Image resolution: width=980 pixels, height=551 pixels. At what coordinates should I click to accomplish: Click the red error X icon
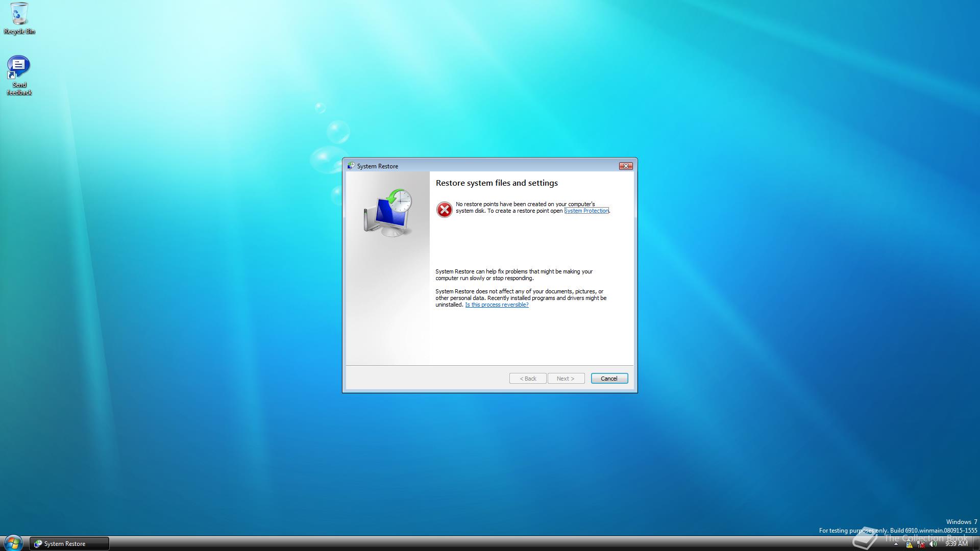[444, 209]
